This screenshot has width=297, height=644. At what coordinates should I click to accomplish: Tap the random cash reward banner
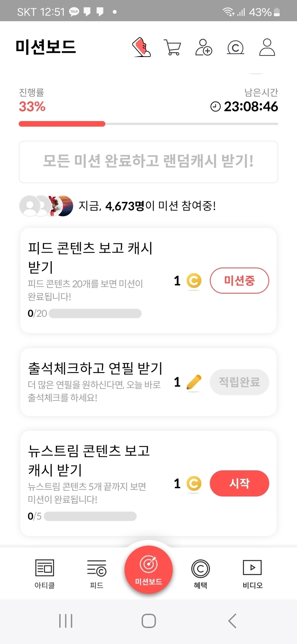148,162
